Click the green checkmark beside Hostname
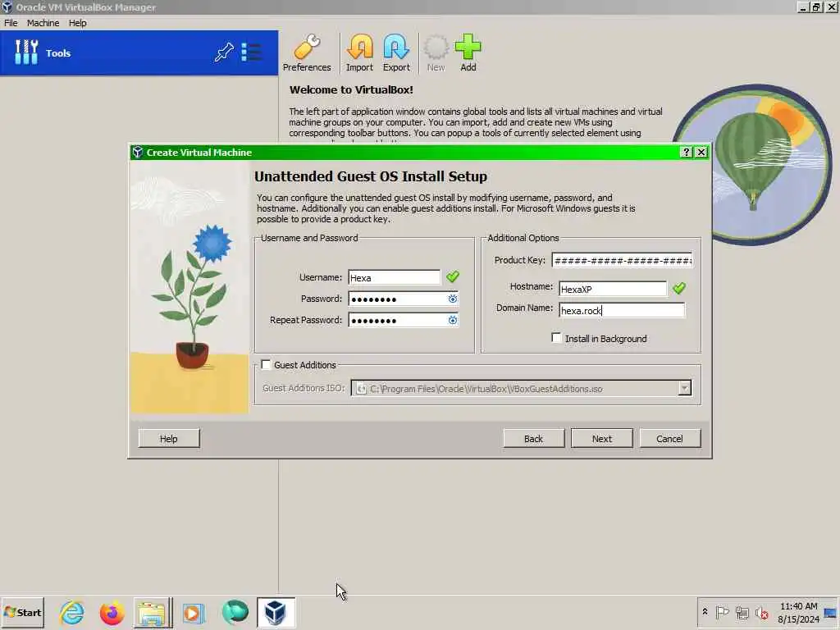The height and width of the screenshot is (630, 840). coord(679,288)
